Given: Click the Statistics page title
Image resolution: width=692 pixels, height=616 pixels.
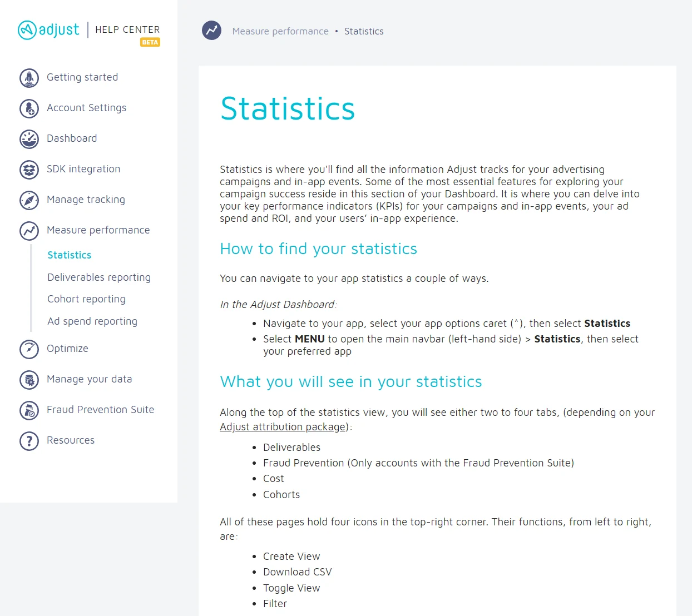Looking at the screenshot, I should coord(288,108).
